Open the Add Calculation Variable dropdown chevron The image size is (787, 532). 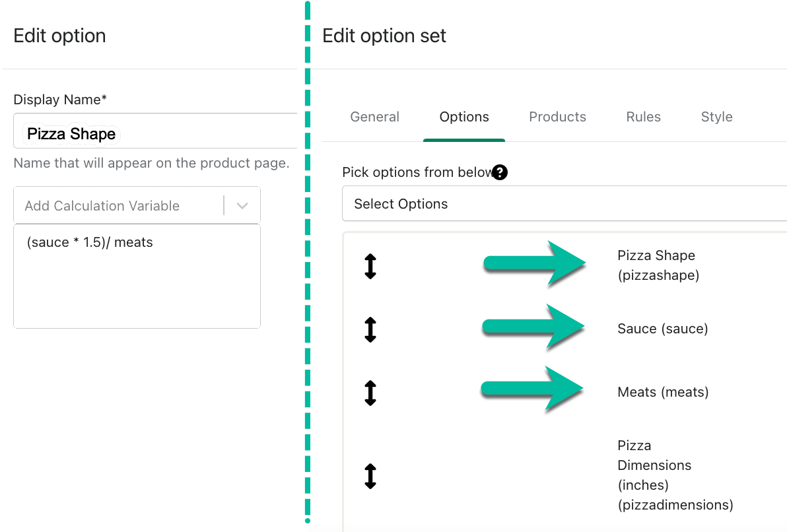pyautogui.click(x=242, y=206)
